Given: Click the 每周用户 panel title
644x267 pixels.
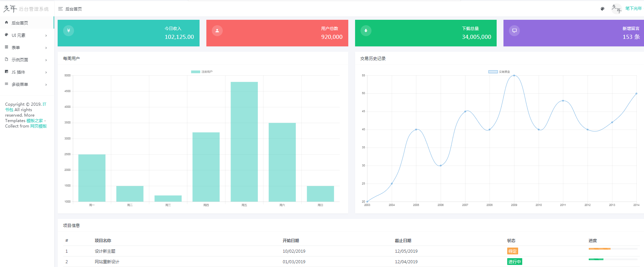Looking at the screenshot, I should click(x=71, y=59).
